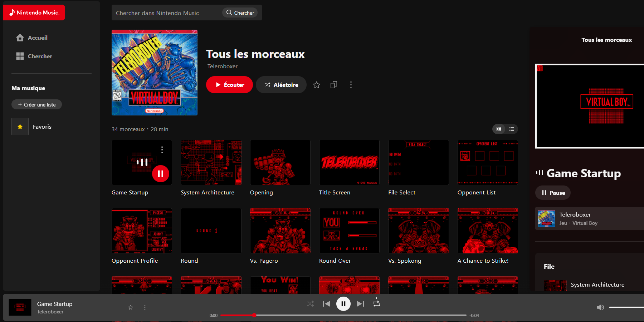The height and width of the screenshot is (322, 644).
Task: Open the Chercher sidebar item
Action: 34,56
